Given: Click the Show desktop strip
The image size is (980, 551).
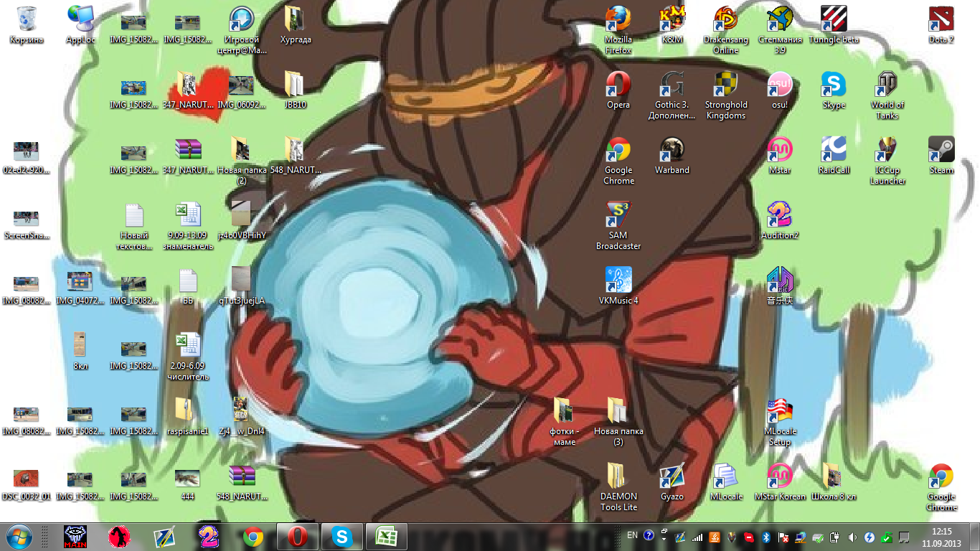Looking at the screenshot, I should point(975,537).
